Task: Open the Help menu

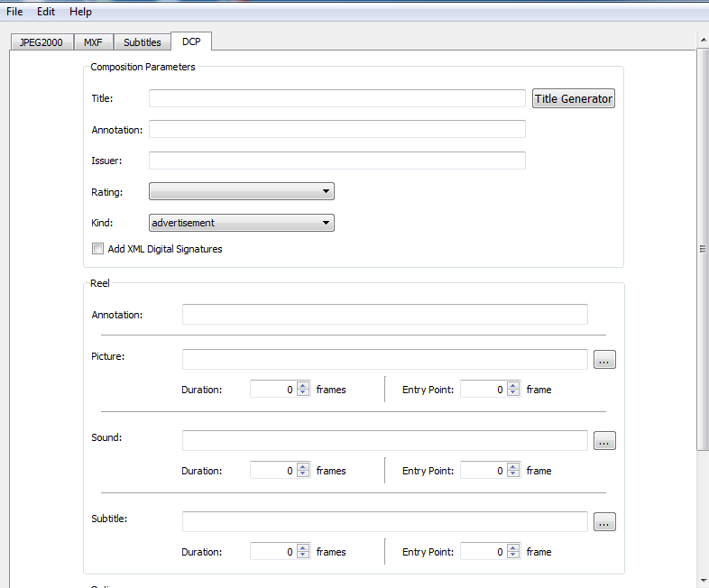Action: pyautogui.click(x=80, y=12)
